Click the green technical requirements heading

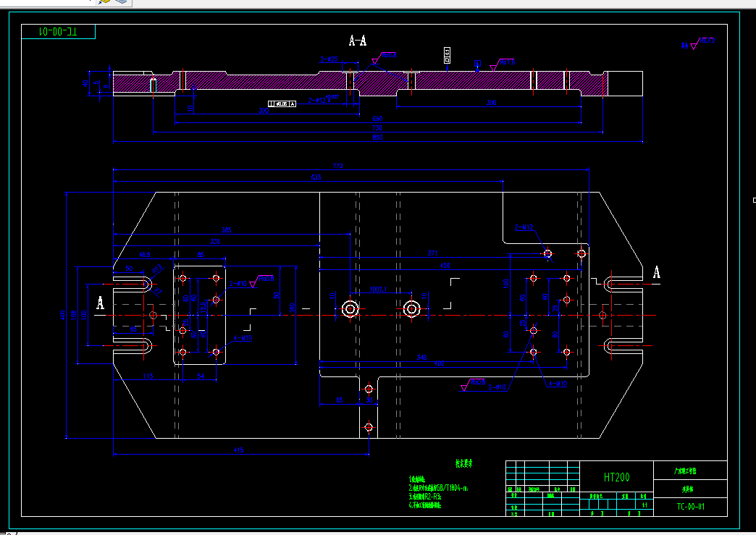coord(464,463)
